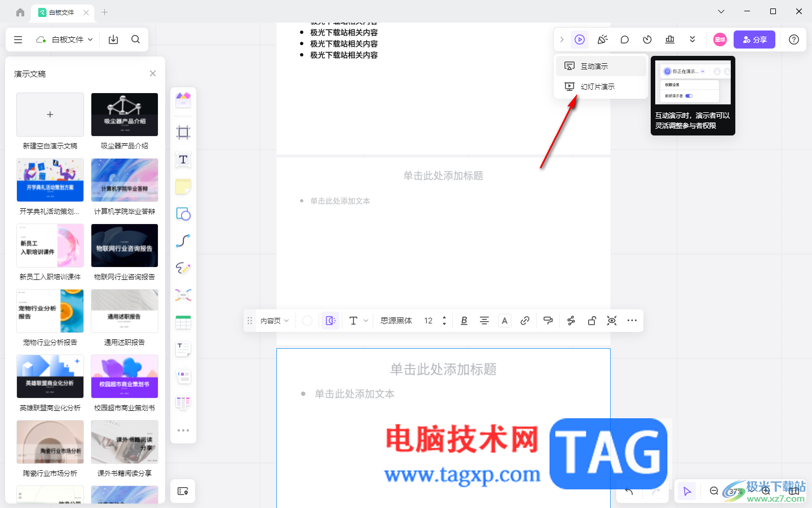The height and width of the screenshot is (508, 812).
Task: Click the celebration confetti icon
Action: (602, 40)
